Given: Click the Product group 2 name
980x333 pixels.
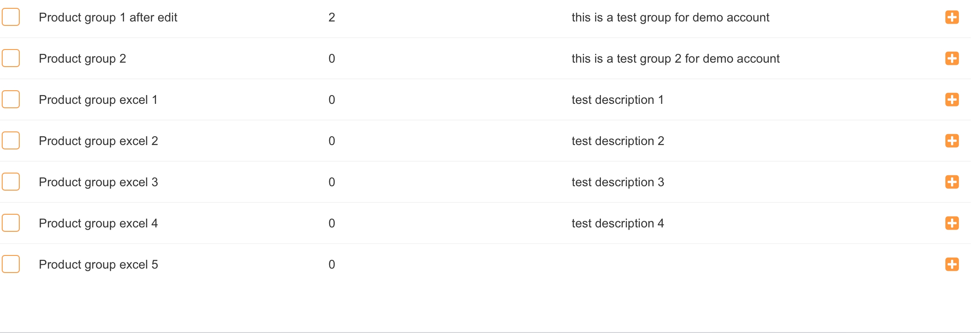Looking at the screenshot, I should (x=82, y=59).
